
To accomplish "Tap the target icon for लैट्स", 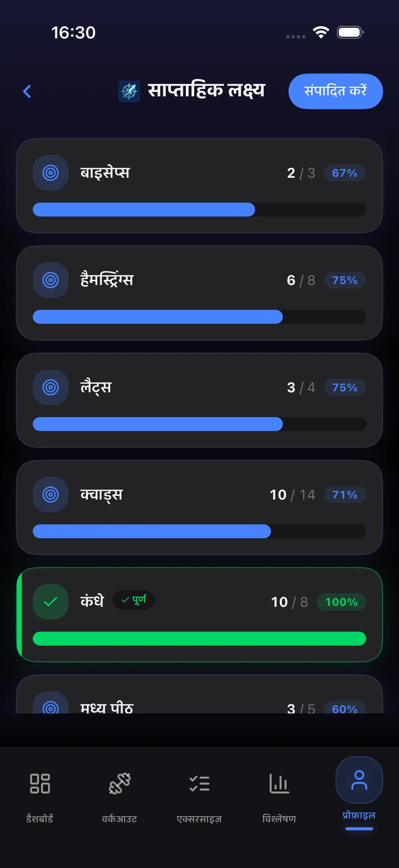I will [x=51, y=387].
